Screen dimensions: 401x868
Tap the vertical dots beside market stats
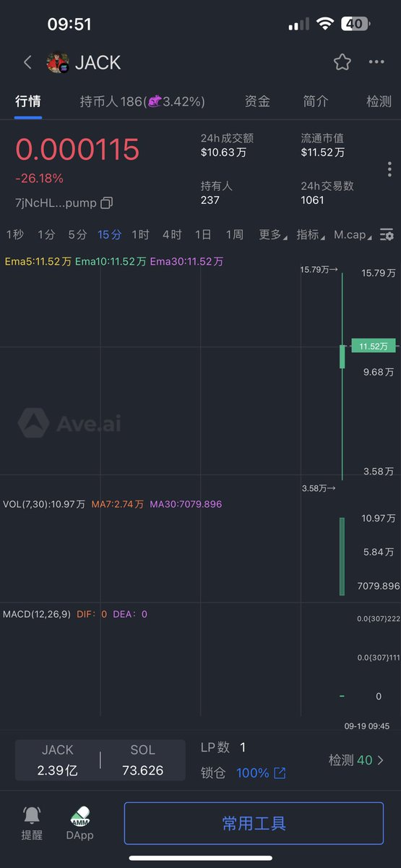pos(389,169)
